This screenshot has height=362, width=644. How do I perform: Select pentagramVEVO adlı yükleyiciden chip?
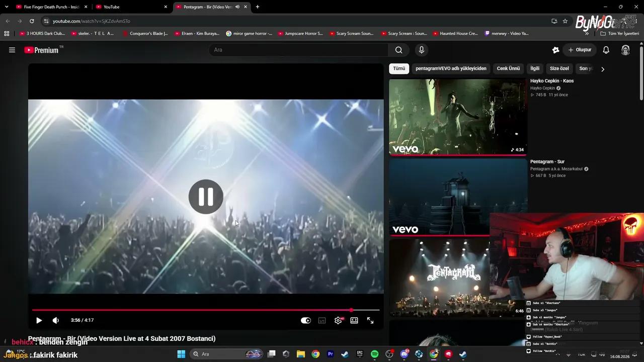451,68
